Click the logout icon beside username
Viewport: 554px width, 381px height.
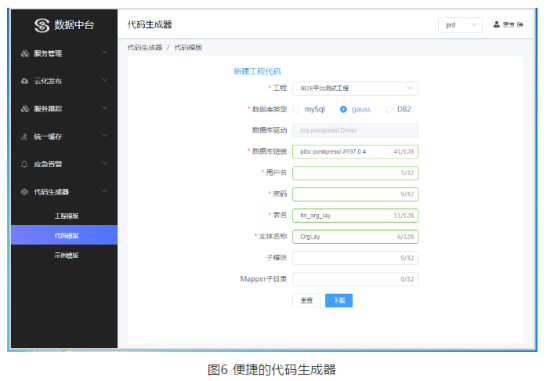point(520,25)
